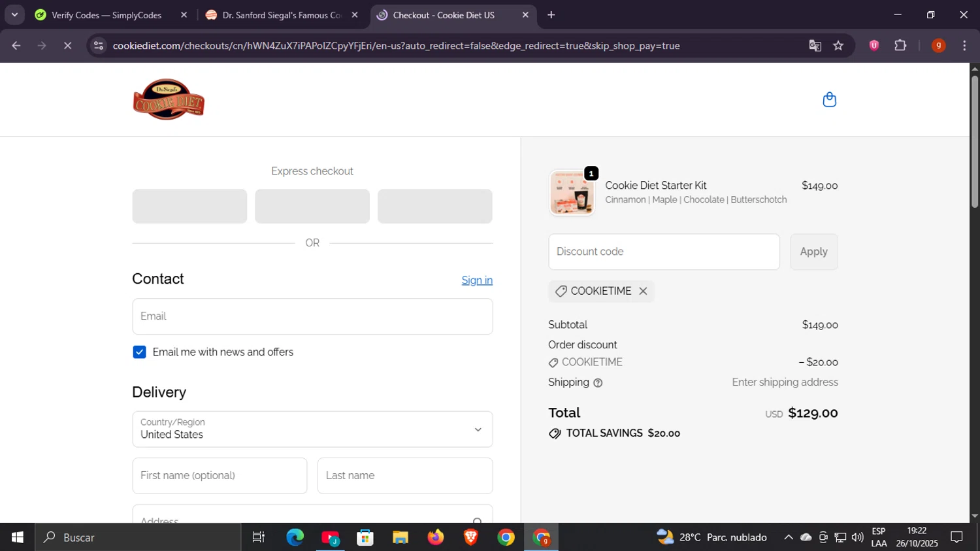Close the Verify Codes SimplyCodes tab
The height and width of the screenshot is (551, 980).
(184, 14)
